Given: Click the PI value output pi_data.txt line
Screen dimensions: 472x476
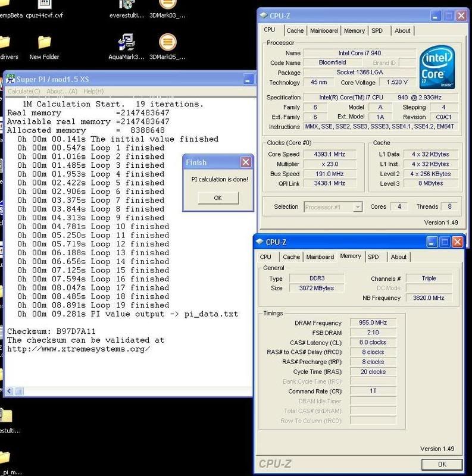Looking at the screenshot, I should [127, 314].
